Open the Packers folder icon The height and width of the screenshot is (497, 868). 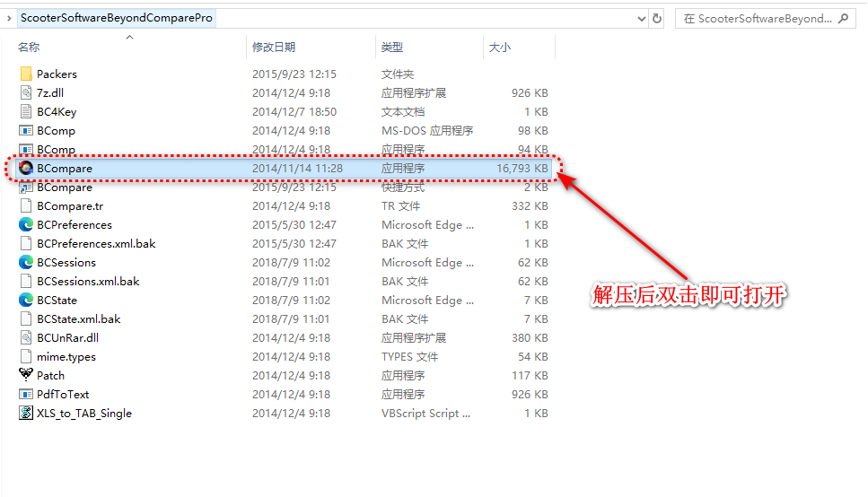pyautogui.click(x=26, y=74)
